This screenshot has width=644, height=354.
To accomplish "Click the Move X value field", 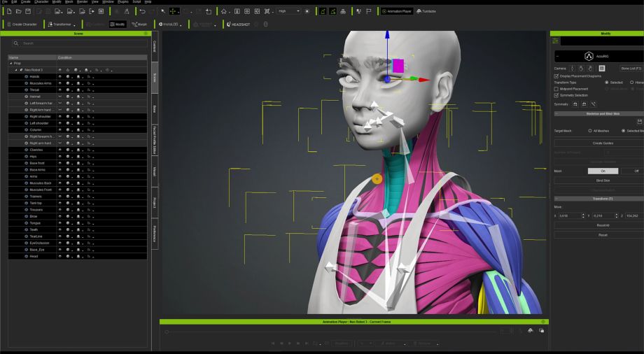I will tap(569, 215).
